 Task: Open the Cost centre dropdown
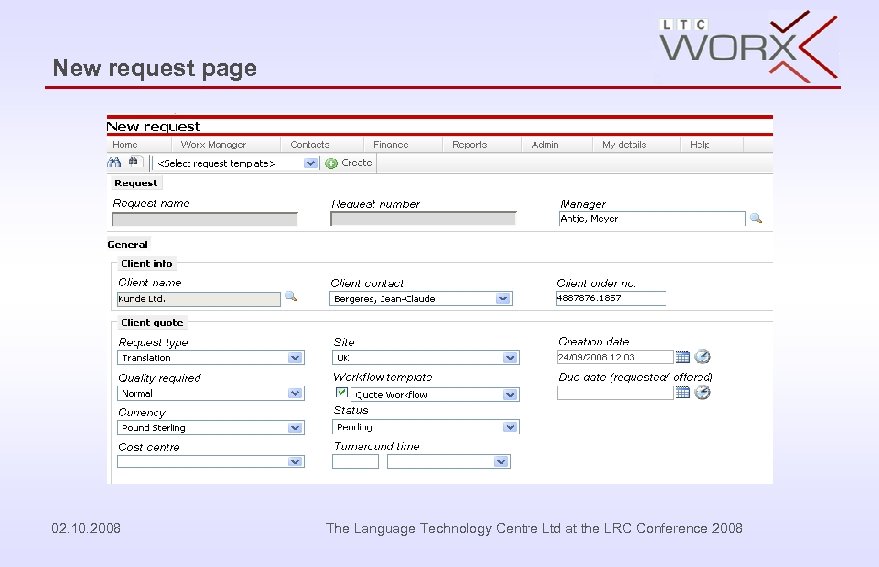(x=295, y=462)
